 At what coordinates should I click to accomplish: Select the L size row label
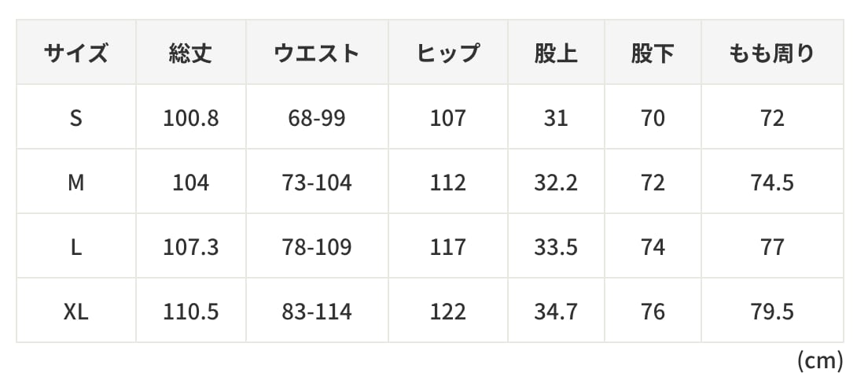pos(75,246)
